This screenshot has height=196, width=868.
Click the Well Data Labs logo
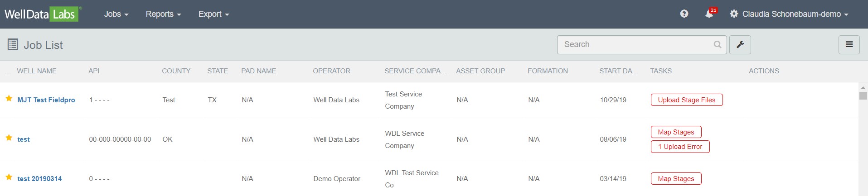click(x=42, y=14)
